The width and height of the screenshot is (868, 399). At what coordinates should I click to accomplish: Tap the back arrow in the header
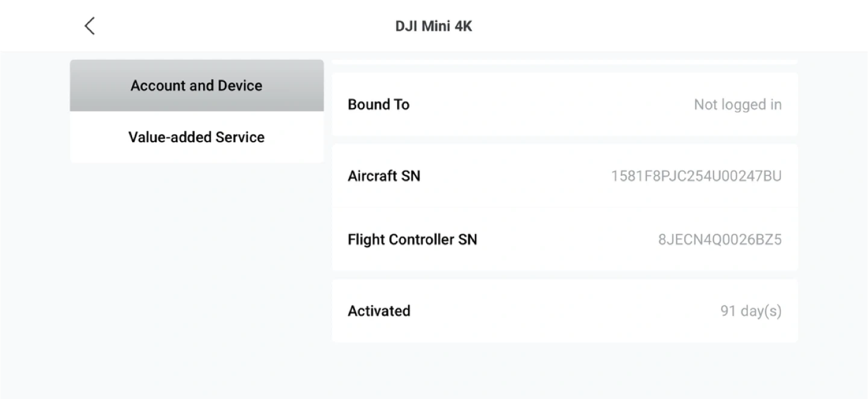[90, 26]
